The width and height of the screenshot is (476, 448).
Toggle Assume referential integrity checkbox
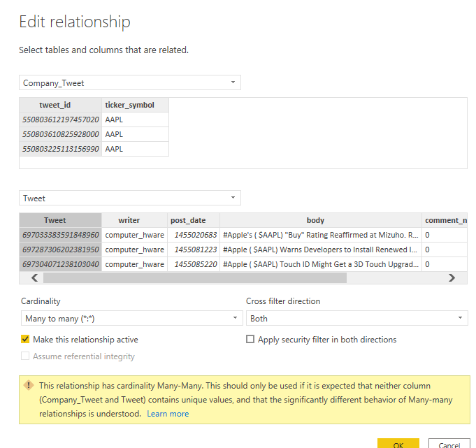tap(25, 356)
